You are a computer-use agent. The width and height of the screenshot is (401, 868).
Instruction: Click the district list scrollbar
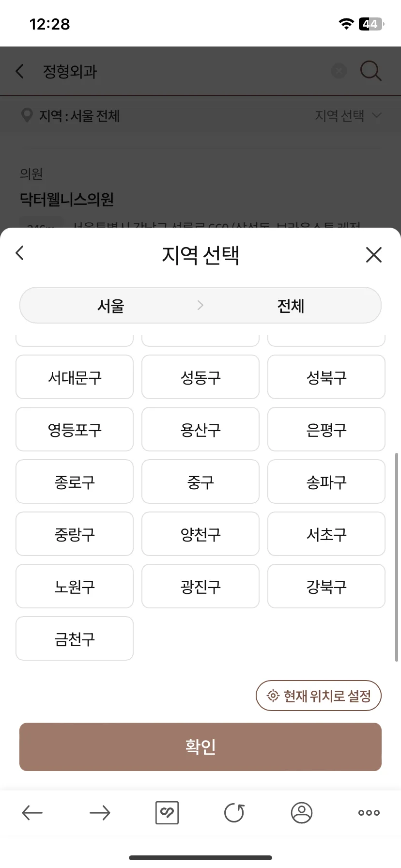pyautogui.click(x=397, y=557)
